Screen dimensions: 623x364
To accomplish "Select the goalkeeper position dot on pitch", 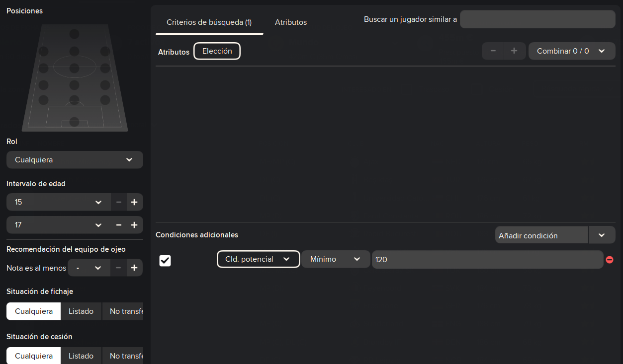I will [74, 121].
